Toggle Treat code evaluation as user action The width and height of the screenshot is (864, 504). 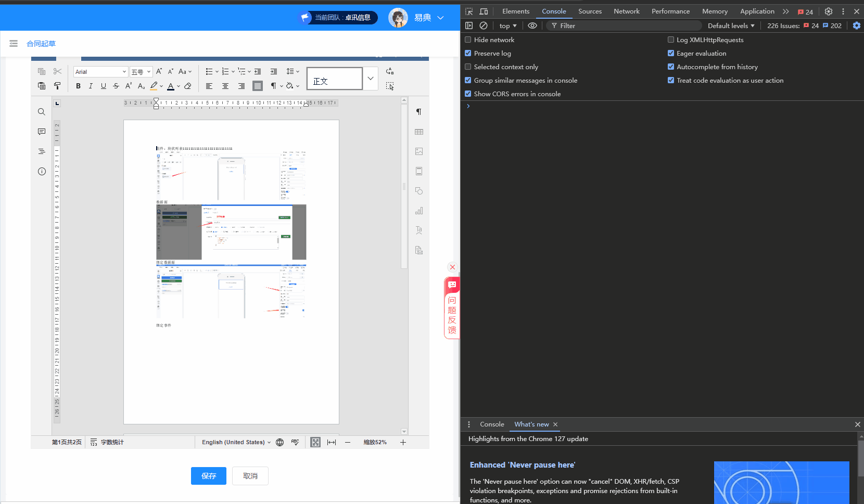pyautogui.click(x=671, y=80)
